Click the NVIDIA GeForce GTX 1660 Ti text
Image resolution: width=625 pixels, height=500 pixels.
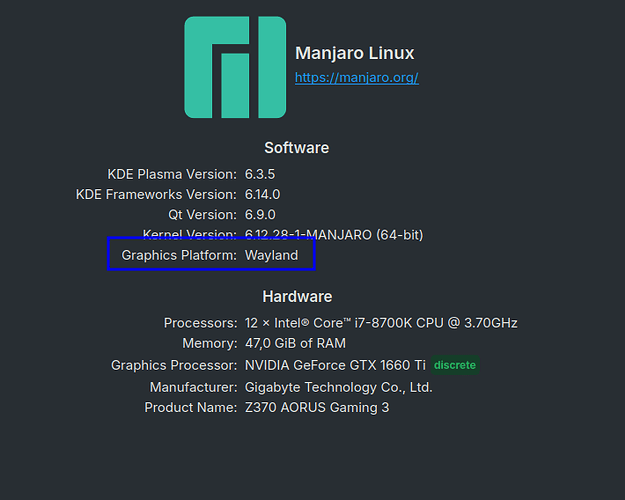pos(335,365)
